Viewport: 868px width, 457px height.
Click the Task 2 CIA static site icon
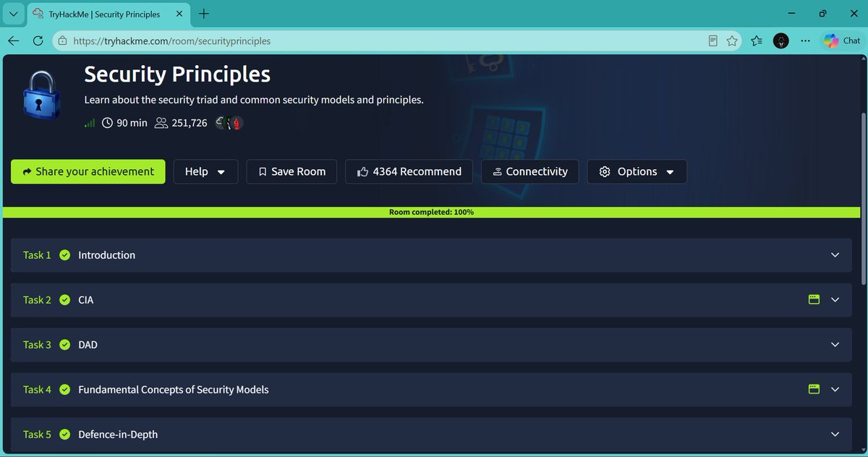click(x=814, y=299)
